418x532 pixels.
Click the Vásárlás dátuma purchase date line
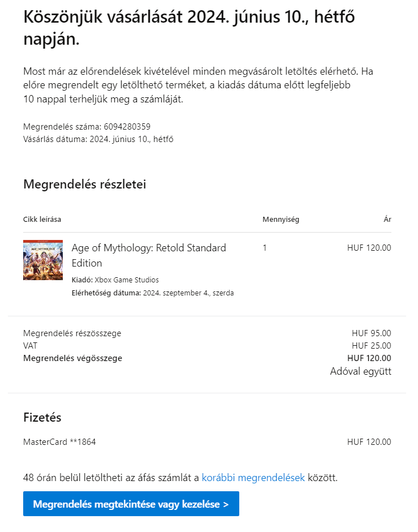point(98,139)
